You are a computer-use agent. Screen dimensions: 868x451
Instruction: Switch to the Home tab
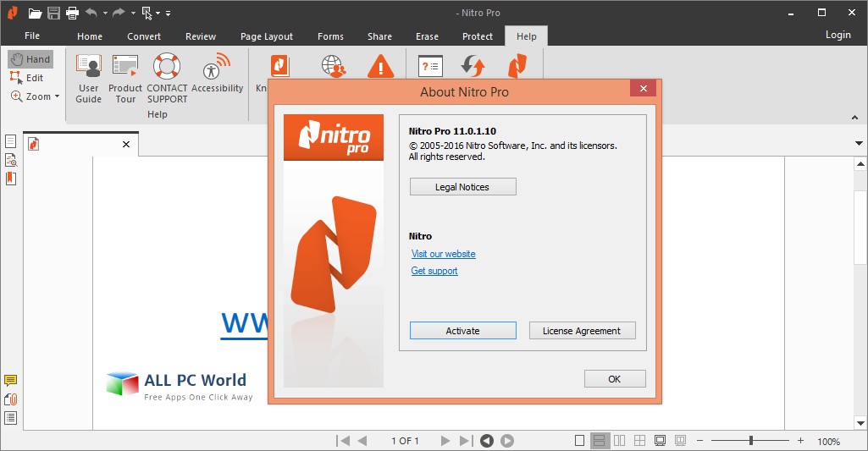(x=90, y=36)
